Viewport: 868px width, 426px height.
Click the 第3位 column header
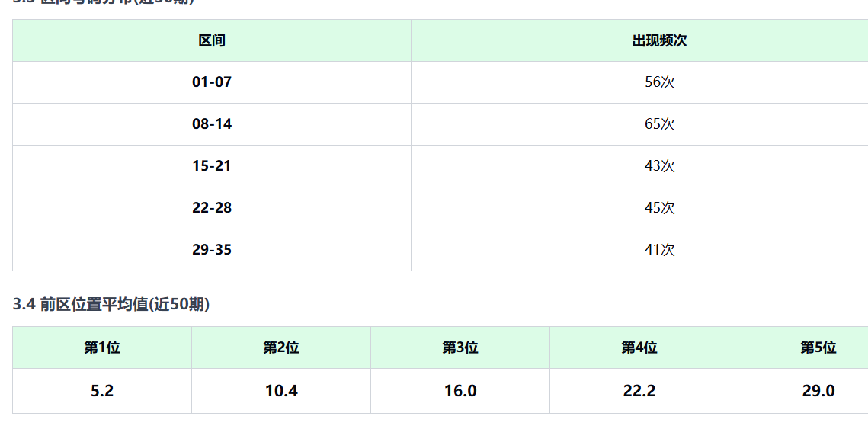pyautogui.click(x=460, y=348)
